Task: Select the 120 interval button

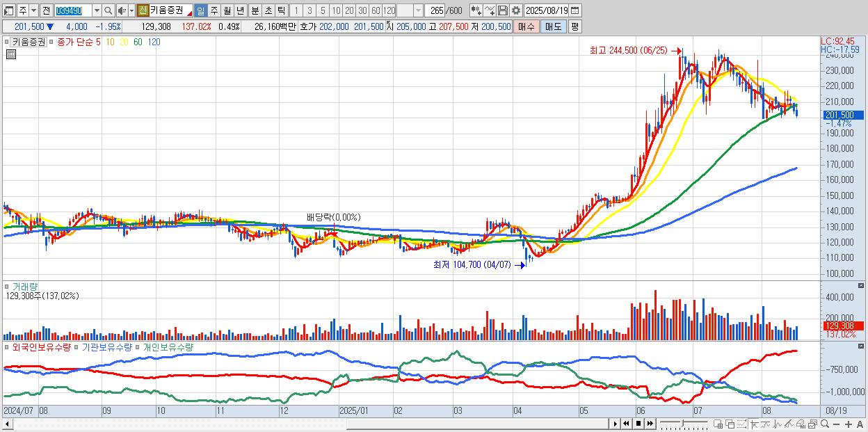Action: tap(389, 10)
